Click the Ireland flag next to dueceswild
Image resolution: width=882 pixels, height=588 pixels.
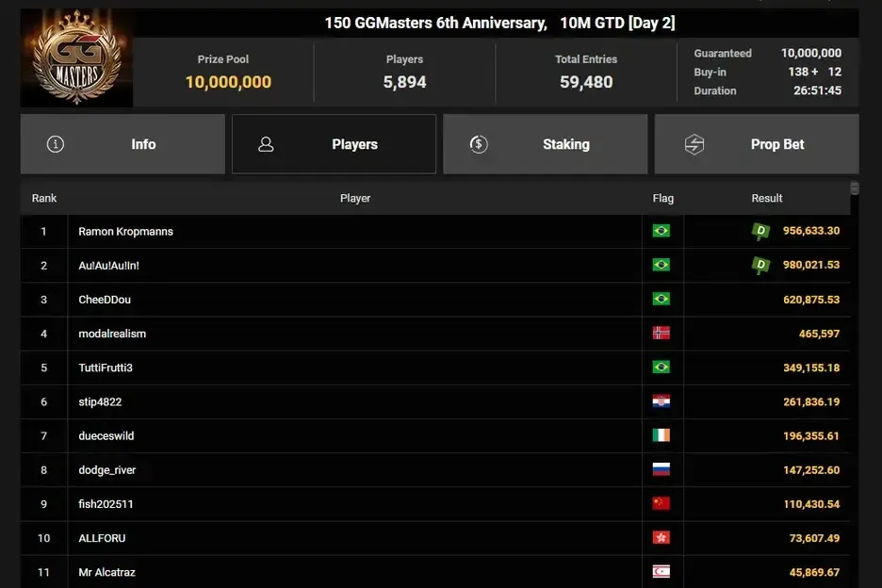[661, 435]
